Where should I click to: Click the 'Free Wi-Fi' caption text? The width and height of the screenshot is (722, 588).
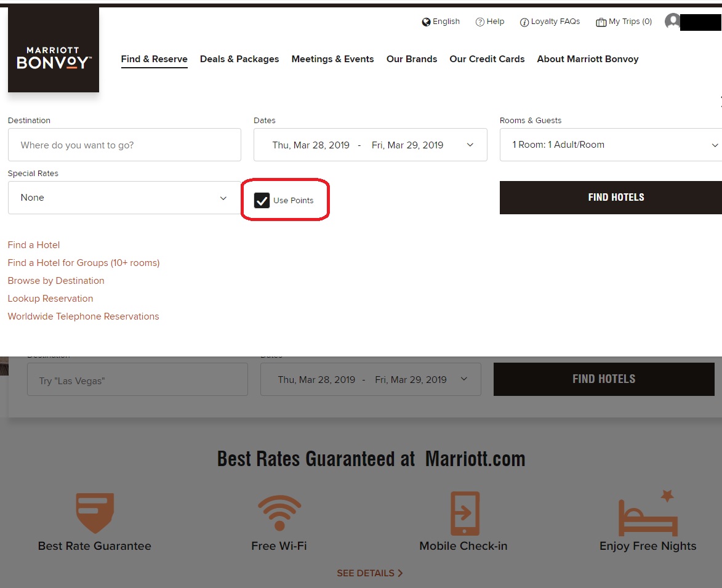click(x=279, y=546)
